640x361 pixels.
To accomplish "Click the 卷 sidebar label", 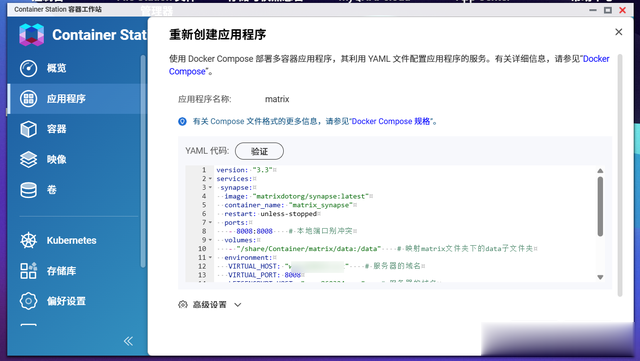I will (51, 190).
